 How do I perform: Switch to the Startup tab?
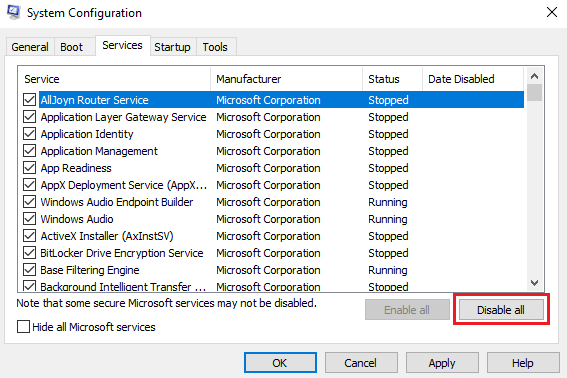click(x=172, y=47)
